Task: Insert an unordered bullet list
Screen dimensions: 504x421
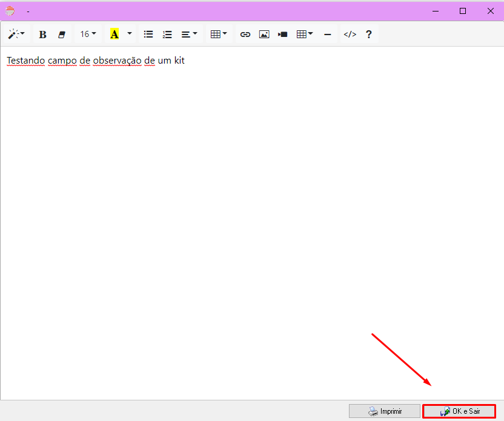Action: (148, 34)
